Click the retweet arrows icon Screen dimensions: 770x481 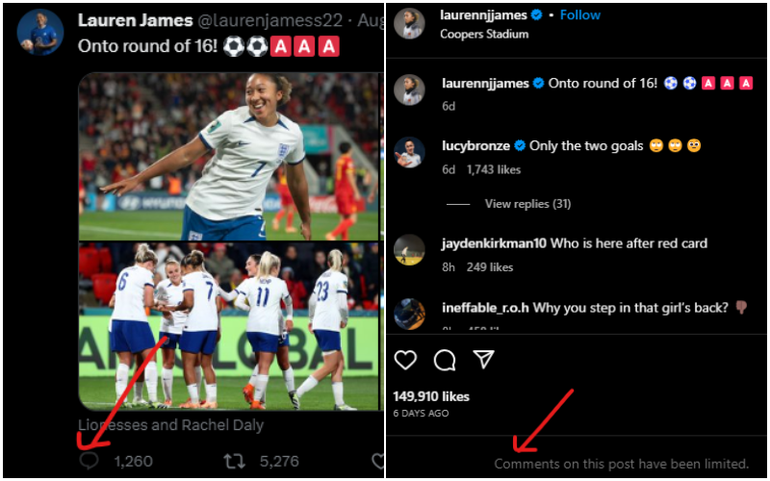(x=234, y=461)
